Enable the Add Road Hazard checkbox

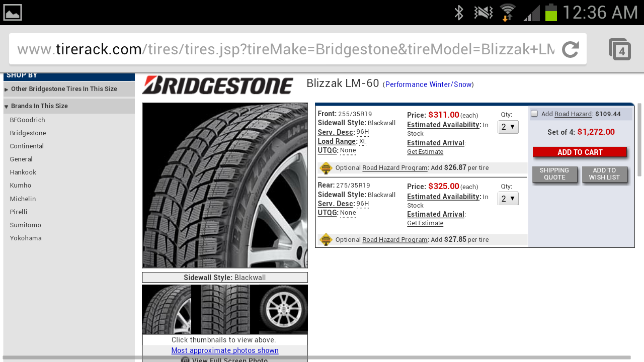pyautogui.click(x=534, y=114)
